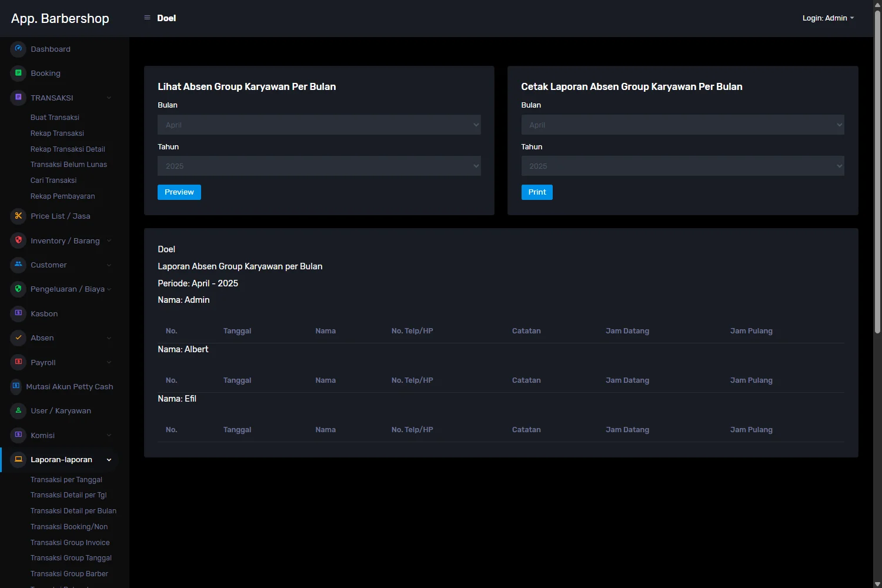Screen dimensions: 882x588
Task: Click the page vertical scrollbar
Action: [877, 171]
